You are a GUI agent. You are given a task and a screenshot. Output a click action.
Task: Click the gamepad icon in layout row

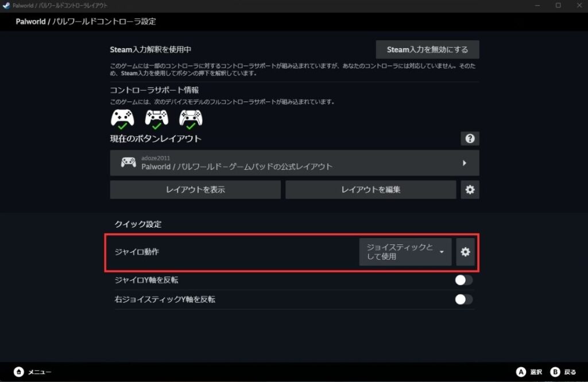tap(128, 162)
